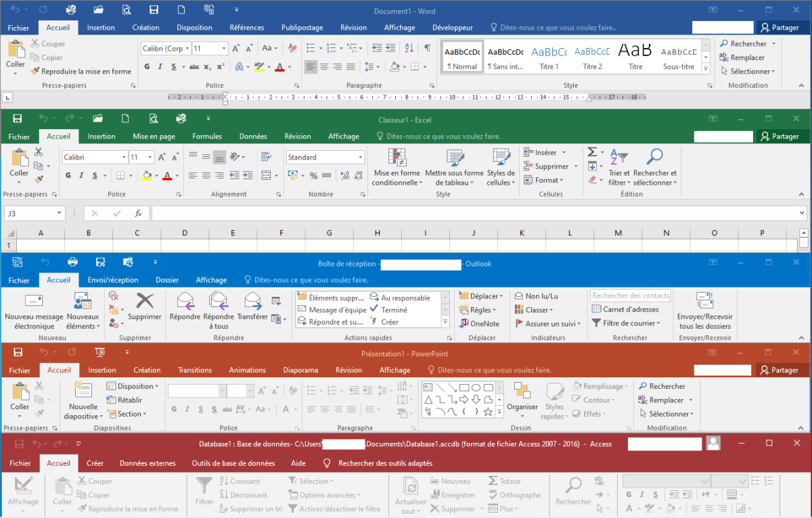Toggle bold (G) in Excel
812x518 pixels.
click(x=68, y=176)
